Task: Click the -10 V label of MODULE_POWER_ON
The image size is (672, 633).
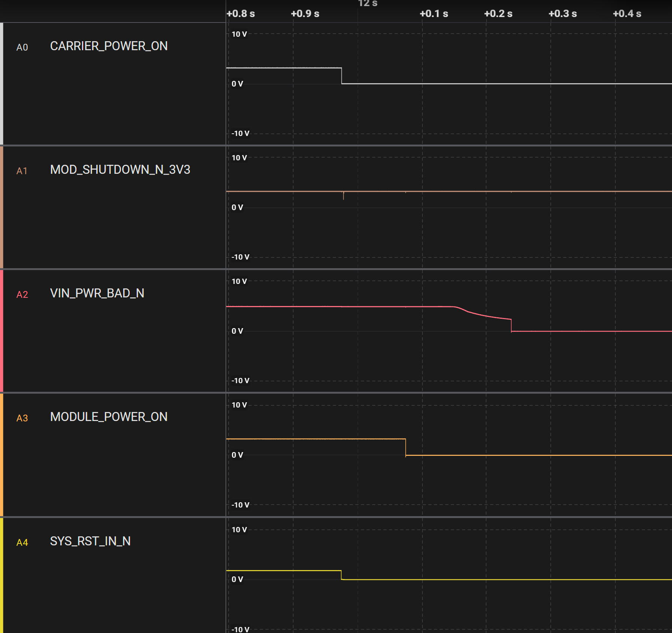Action: coord(240,505)
